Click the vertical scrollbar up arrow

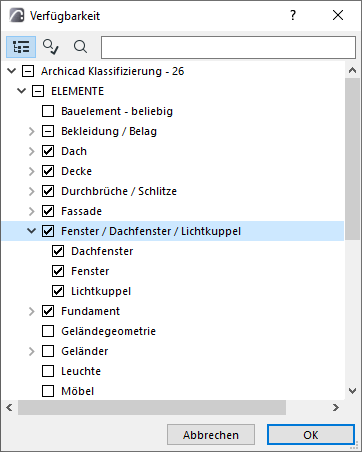click(x=352, y=70)
